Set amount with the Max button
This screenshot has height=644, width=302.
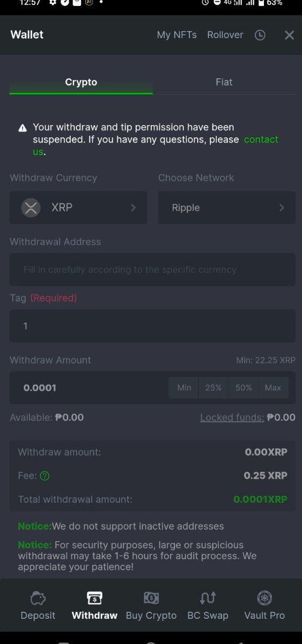pos(273,387)
